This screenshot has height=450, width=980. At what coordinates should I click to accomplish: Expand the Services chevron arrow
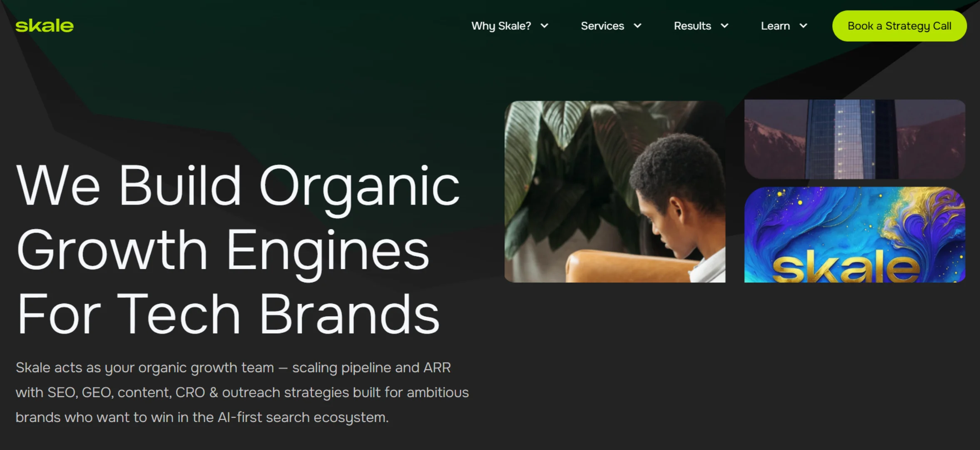pos(637,26)
